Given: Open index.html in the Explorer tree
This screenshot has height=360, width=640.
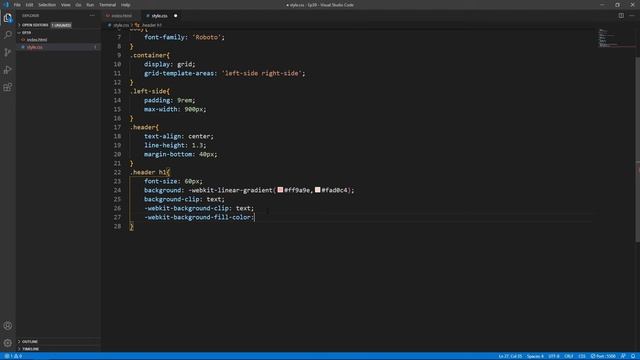Looking at the screenshot, I should (x=37, y=40).
